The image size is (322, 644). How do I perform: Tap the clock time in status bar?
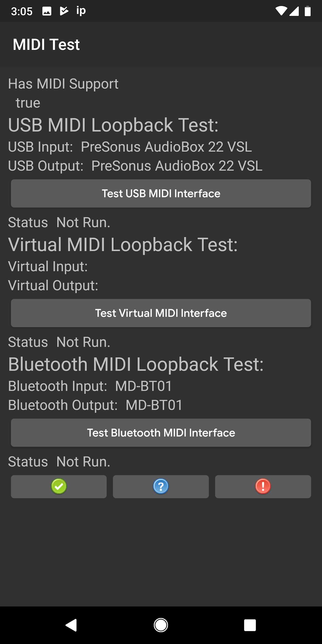[22, 11]
